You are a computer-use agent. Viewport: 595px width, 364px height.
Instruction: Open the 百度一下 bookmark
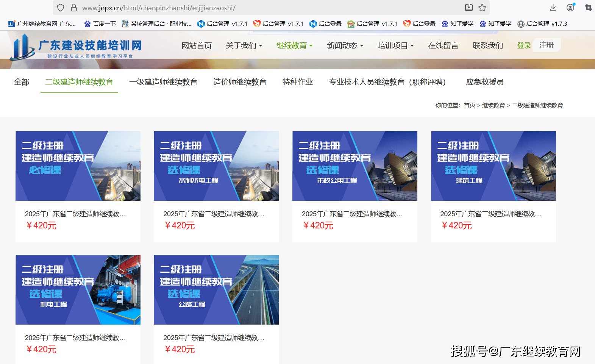pos(100,24)
